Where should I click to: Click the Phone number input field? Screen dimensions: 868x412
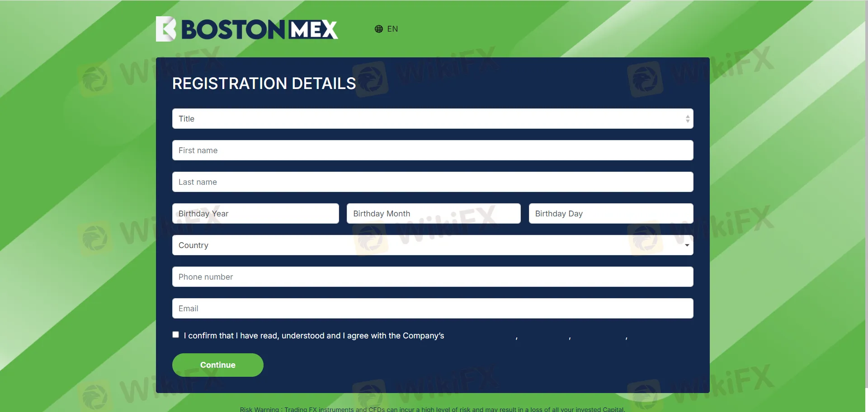pos(432,276)
